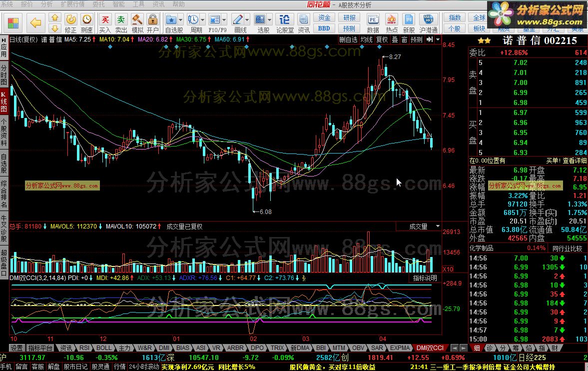Open the home page colored-squares icon
This screenshot has height=371, width=588.
point(13,23)
